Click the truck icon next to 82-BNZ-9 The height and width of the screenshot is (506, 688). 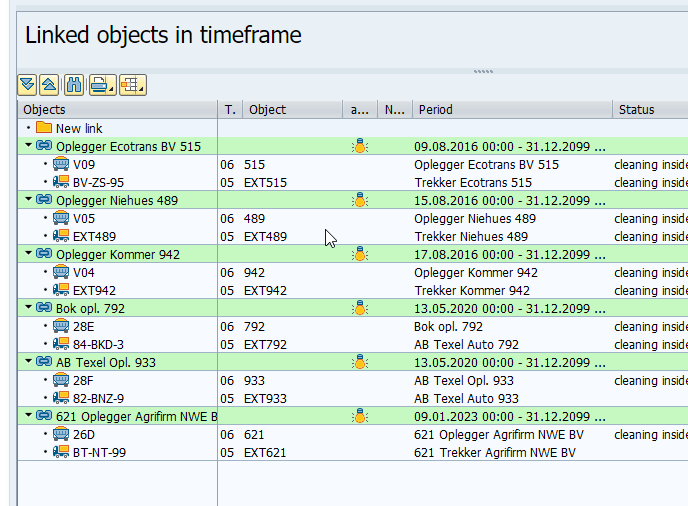(61, 398)
